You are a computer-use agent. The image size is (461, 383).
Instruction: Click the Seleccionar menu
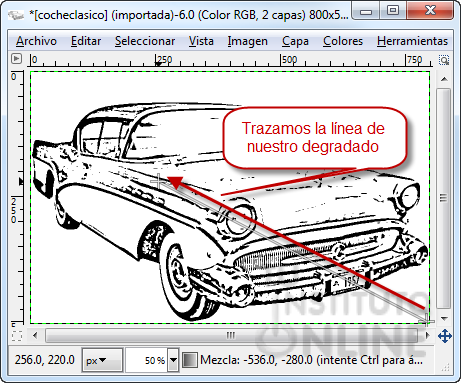pyautogui.click(x=145, y=41)
